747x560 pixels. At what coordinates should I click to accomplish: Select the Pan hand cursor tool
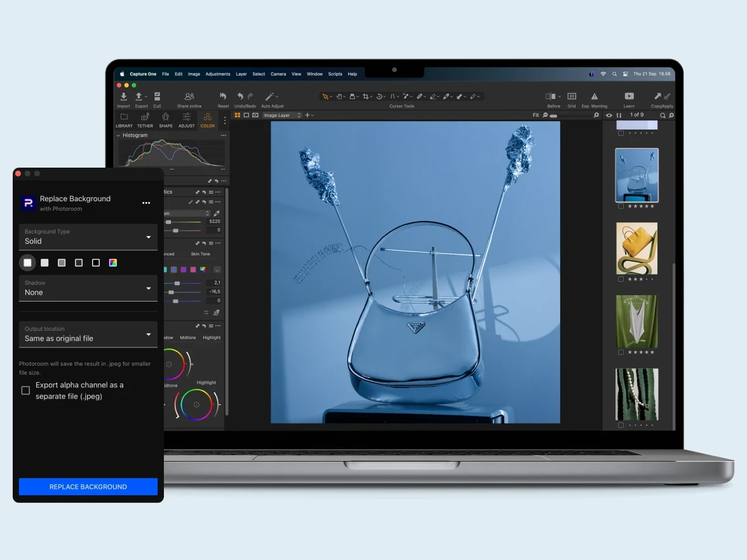pos(339,97)
